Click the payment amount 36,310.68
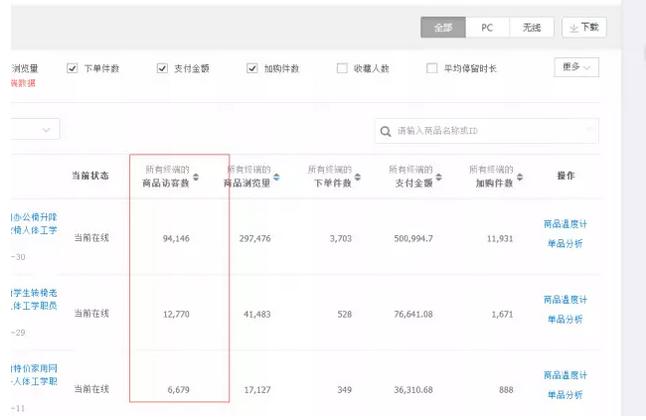Screen dimensions: 646x420 pyautogui.click(x=413, y=389)
